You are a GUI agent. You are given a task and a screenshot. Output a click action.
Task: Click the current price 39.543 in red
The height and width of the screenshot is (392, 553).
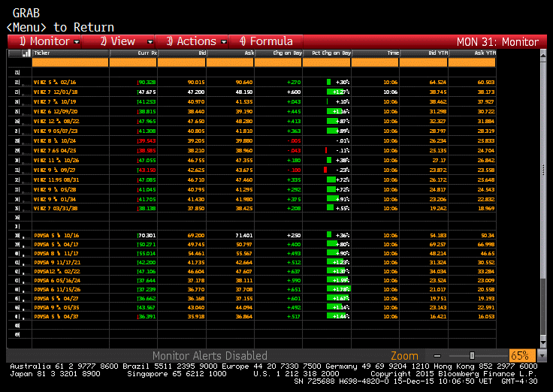(147, 141)
